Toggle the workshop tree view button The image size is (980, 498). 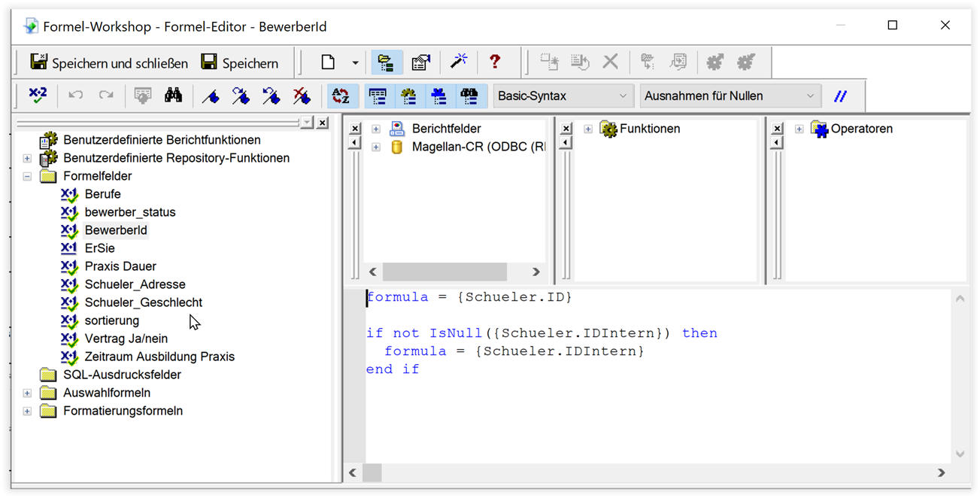pos(387,62)
